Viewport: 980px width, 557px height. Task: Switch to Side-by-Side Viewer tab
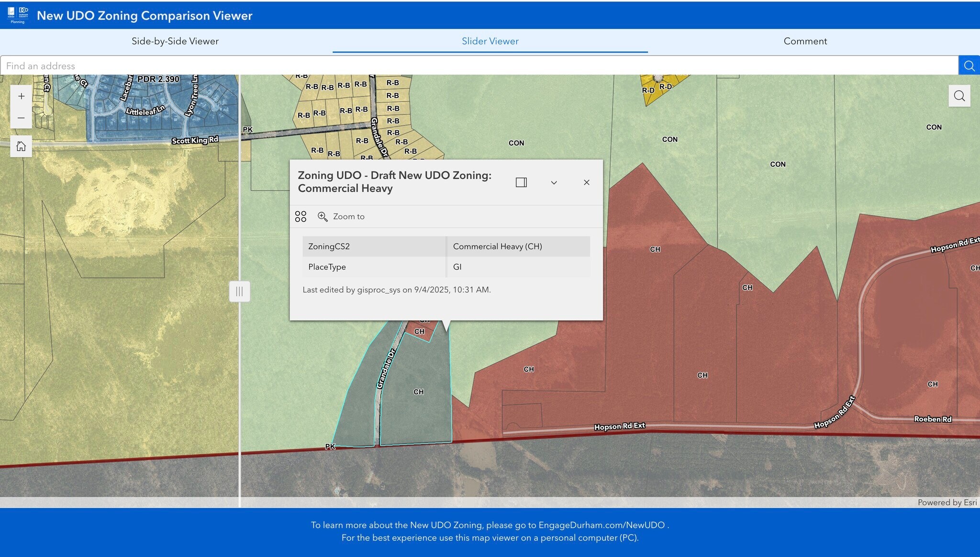click(x=175, y=41)
